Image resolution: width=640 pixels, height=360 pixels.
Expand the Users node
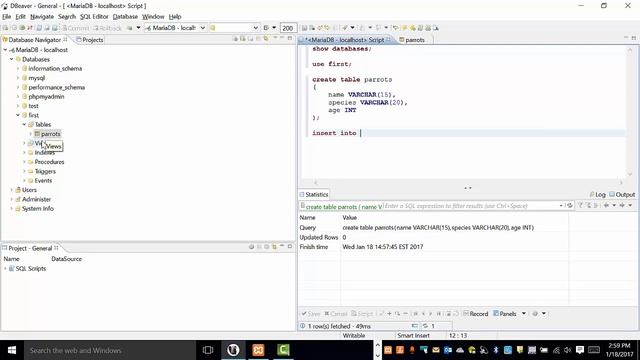[11, 190]
